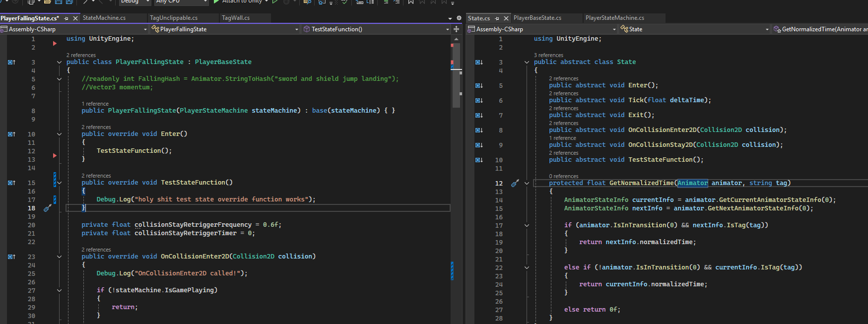Click the inheritance icon beside the left OnCollisionEnter2D override
Viewport: 868px width, 324px height.
pos(11,257)
